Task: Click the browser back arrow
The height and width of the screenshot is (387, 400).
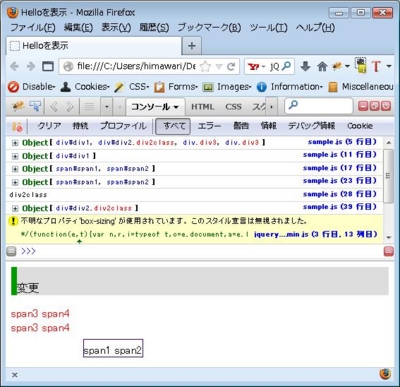Action: click(x=14, y=66)
